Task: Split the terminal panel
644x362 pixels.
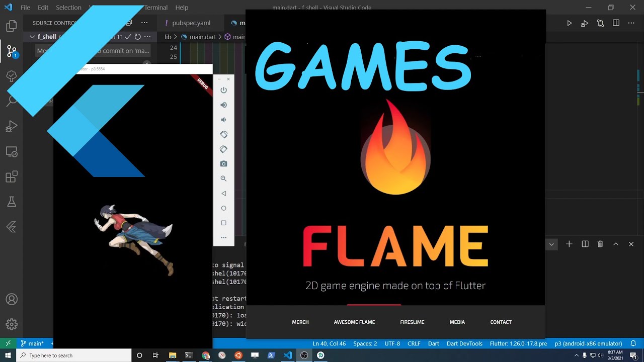Action: tap(585, 244)
